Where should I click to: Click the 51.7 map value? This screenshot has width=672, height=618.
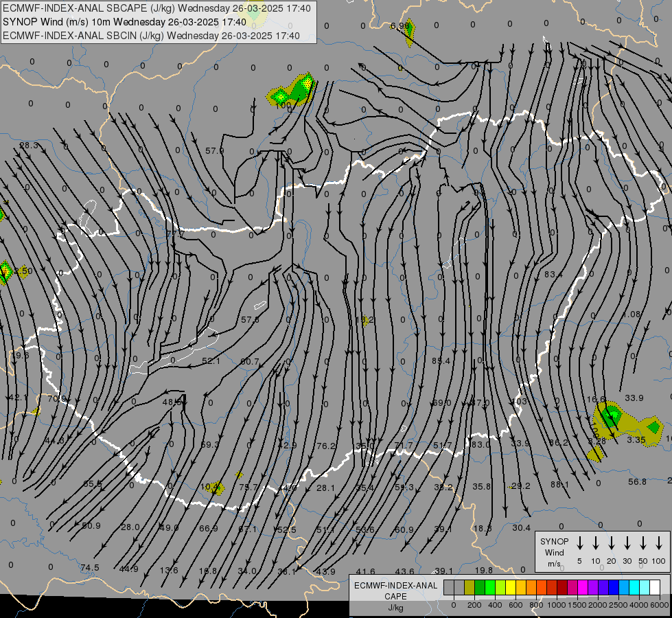coord(442,445)
